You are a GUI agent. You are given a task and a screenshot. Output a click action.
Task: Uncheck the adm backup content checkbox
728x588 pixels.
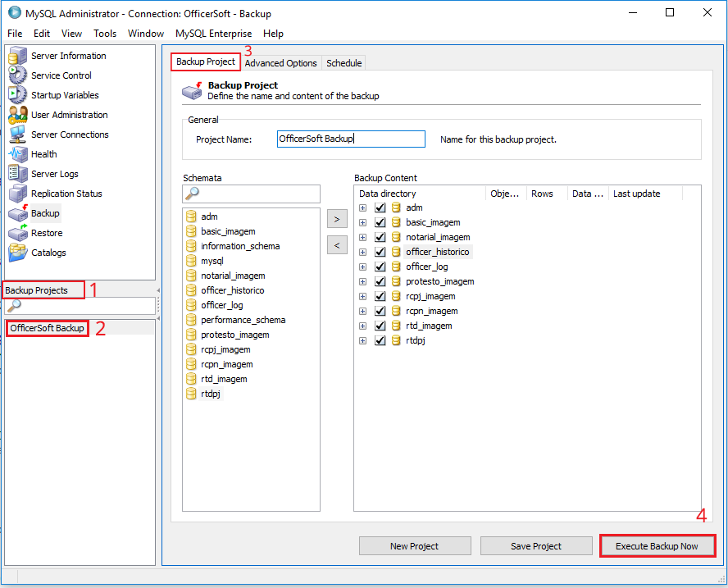(380, 208)
